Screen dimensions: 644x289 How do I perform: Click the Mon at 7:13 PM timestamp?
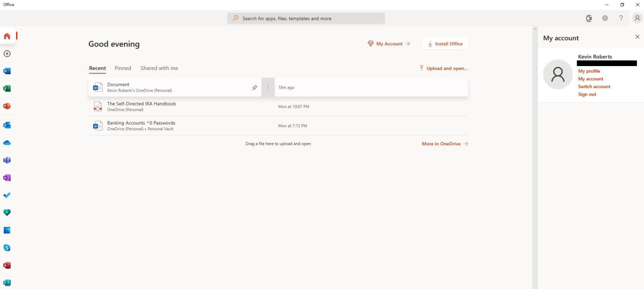pyautogui.click(x=292, y=126)
